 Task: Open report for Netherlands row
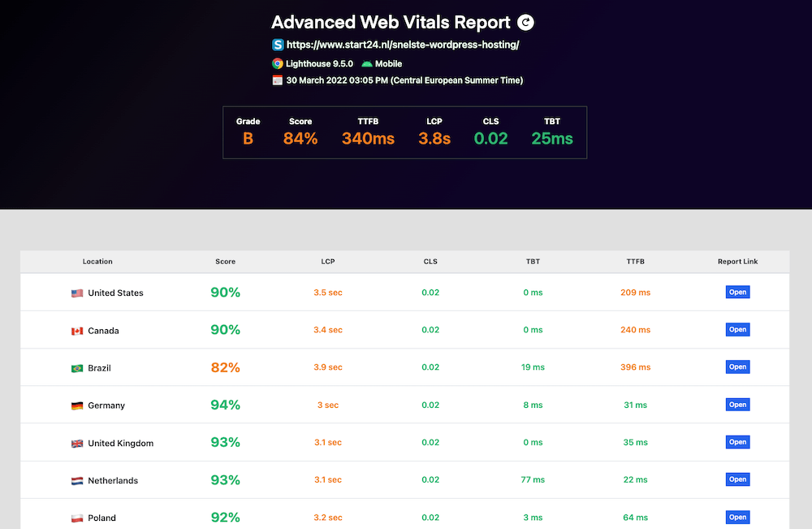point(737,479)
